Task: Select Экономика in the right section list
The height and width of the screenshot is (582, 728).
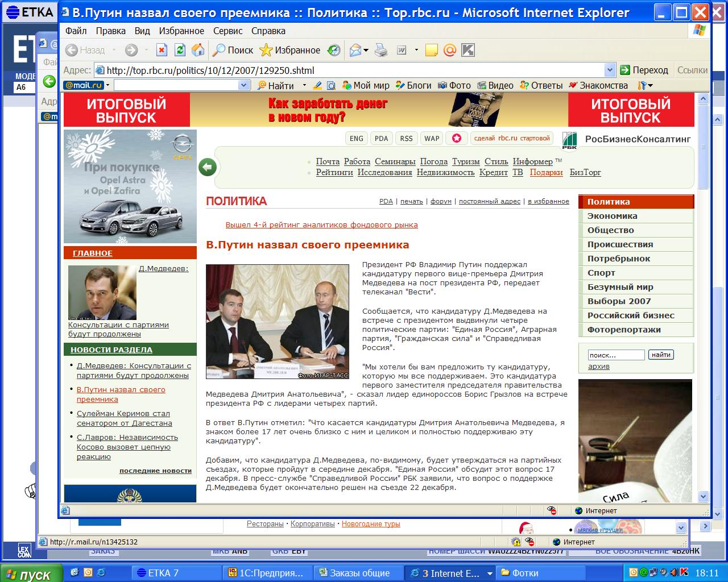Action: click(x=612, y=216)
